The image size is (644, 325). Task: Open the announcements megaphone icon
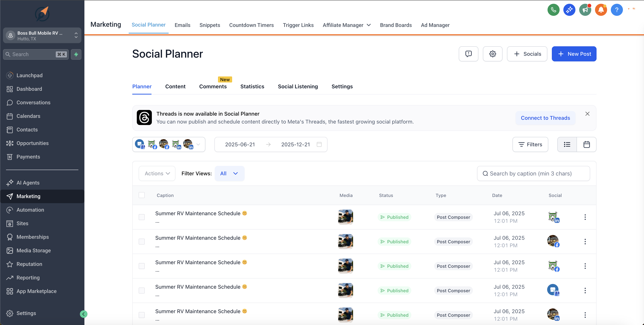click(585, 10)
